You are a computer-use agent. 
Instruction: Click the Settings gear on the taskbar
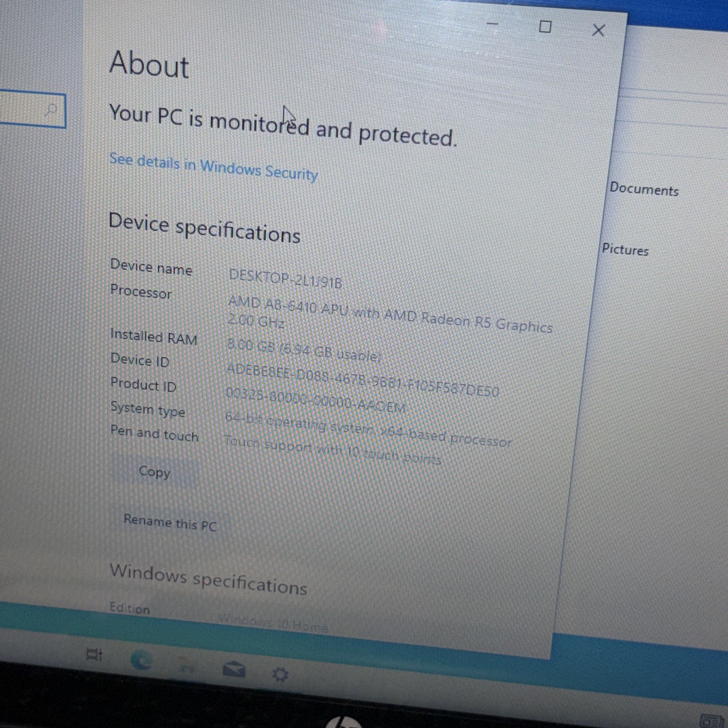click(280, 674)
